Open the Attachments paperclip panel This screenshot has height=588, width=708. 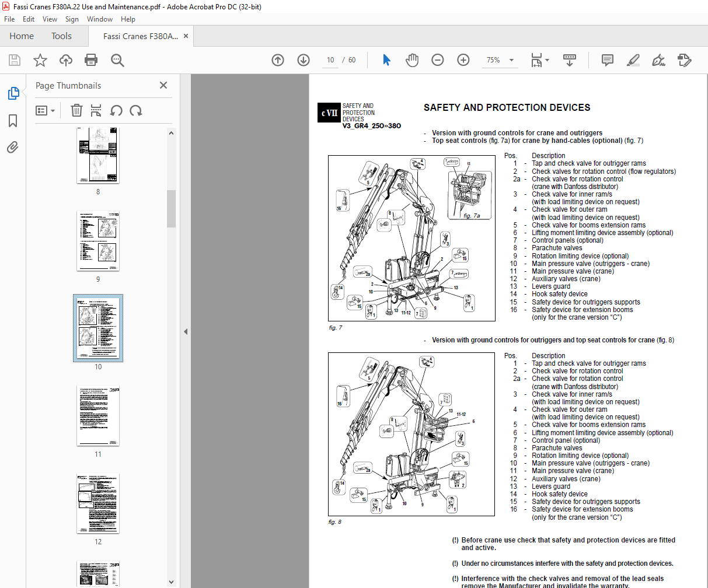(13, 147)
